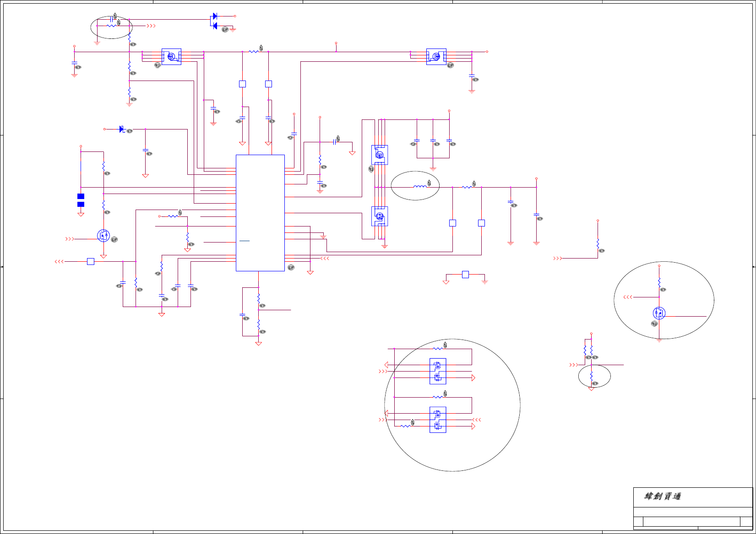Viewport: 756px width, 534px height.
Task: Select the single diode left of the IC
Action: [122, 129]
